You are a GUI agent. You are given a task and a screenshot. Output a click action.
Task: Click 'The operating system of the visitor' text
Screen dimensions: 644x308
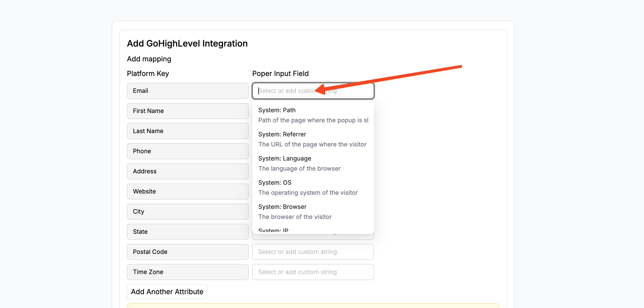308,192
